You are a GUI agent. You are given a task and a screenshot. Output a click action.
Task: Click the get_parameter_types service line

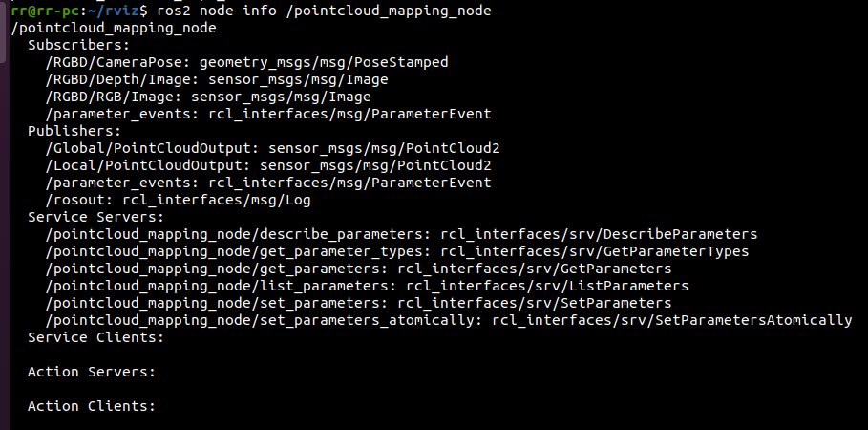click(x=397, y=251)
